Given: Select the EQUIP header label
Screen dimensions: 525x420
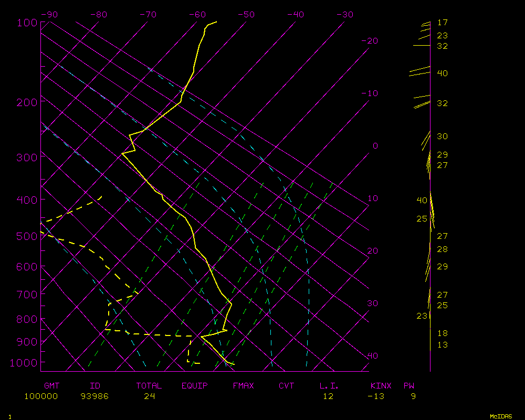Looking at the screenshot, I should (x=195, y=386).
